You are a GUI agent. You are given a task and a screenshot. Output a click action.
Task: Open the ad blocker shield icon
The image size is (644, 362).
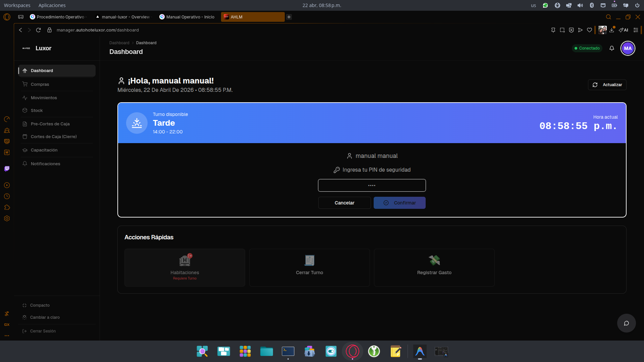tap(571, 30)
